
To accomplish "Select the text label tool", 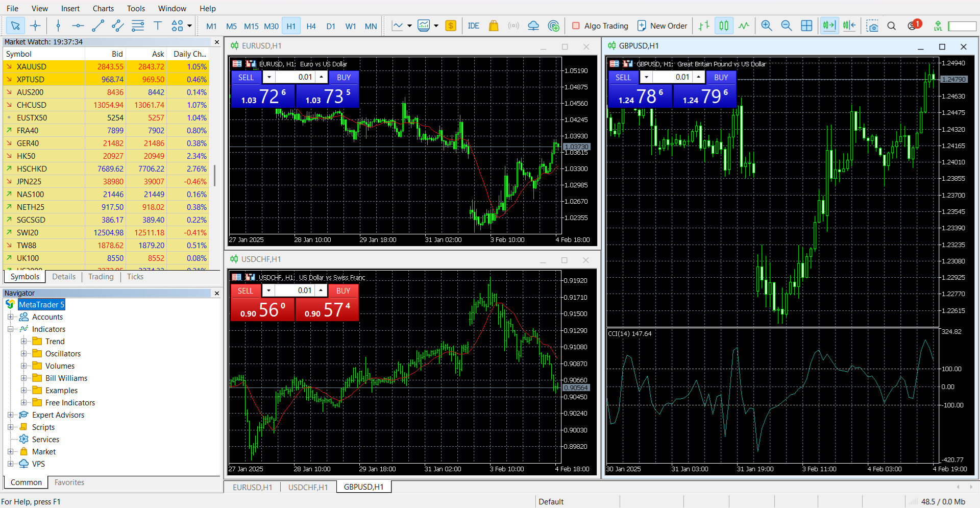I will 158,26.
